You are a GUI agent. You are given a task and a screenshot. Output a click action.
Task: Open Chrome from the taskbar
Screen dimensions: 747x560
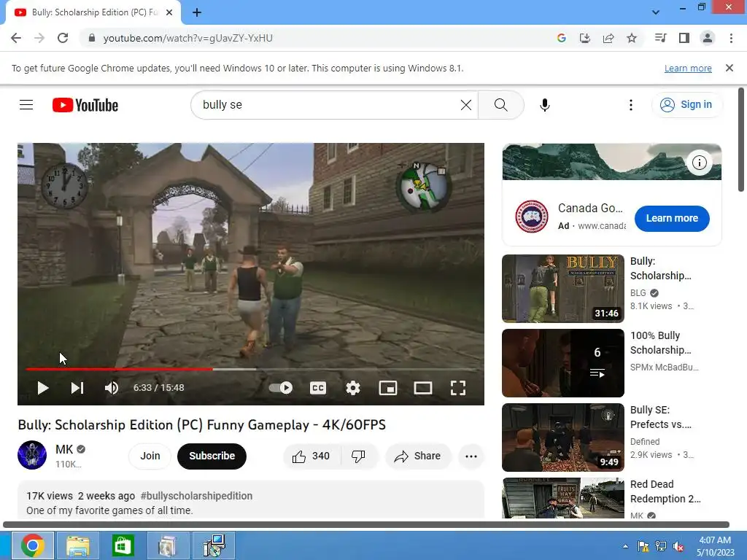point(32,545)
